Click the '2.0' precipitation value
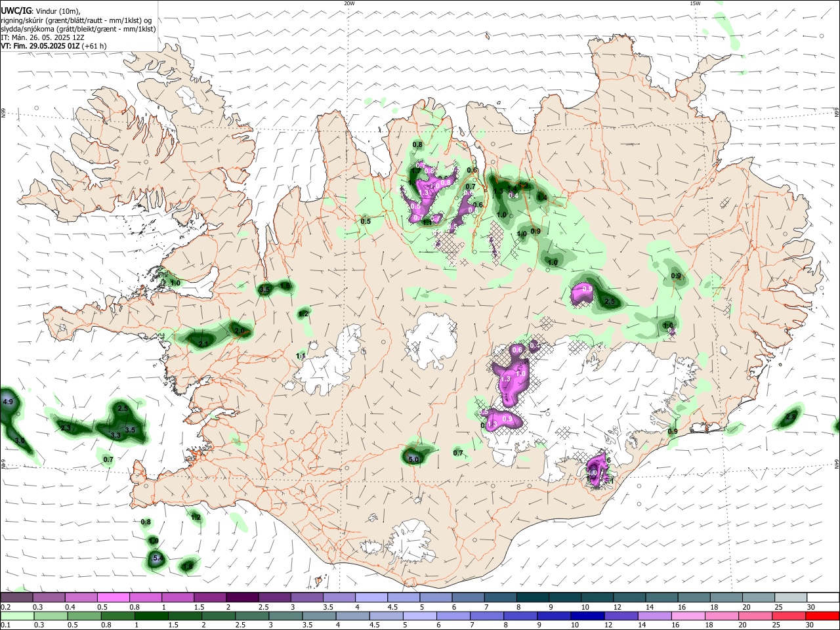The height and width of the screenshot is (630, 840). 239,330
